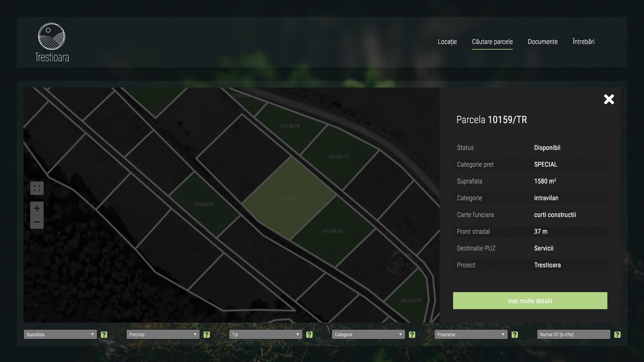The width and height of the screenshot is (644, 362).
Task: Go to the Locație menu item
Action: tap(447, 42)
